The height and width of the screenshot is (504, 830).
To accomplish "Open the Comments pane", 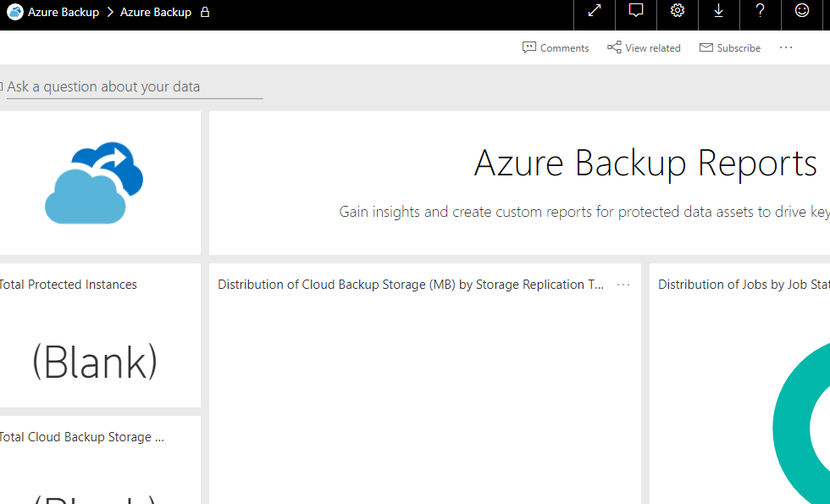I will (556, 48).
